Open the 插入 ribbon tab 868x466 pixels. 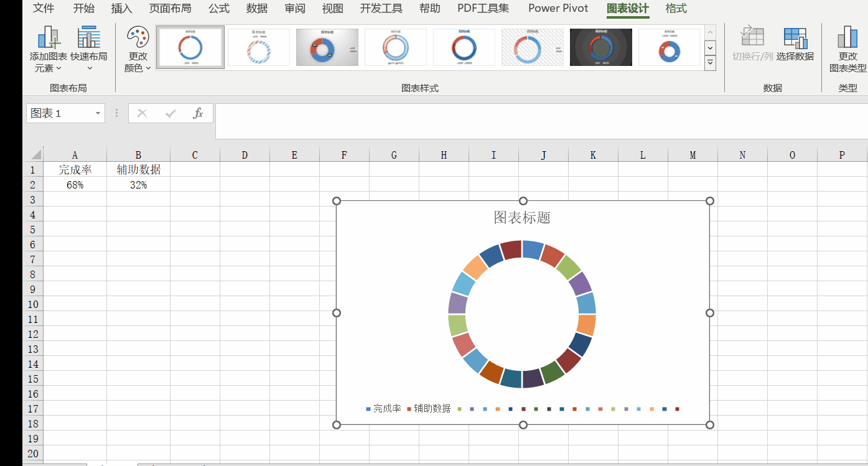point(121,9)
